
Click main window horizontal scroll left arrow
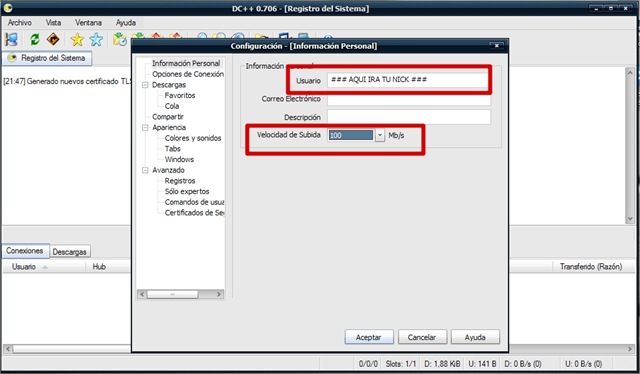[7, 349]
